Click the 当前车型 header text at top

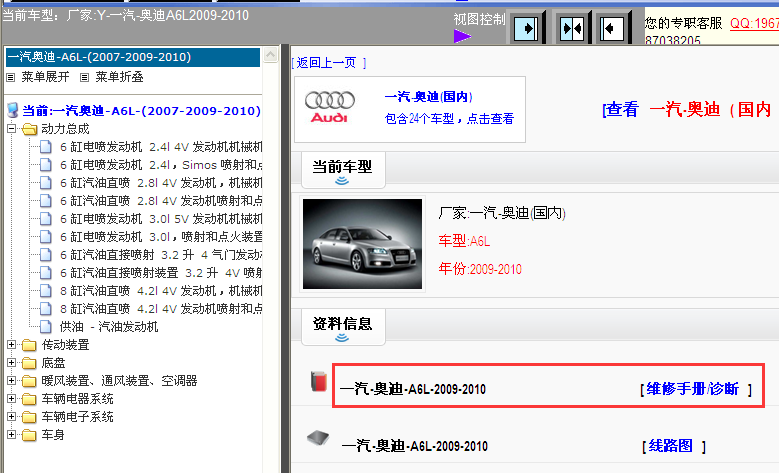point(126,15)
